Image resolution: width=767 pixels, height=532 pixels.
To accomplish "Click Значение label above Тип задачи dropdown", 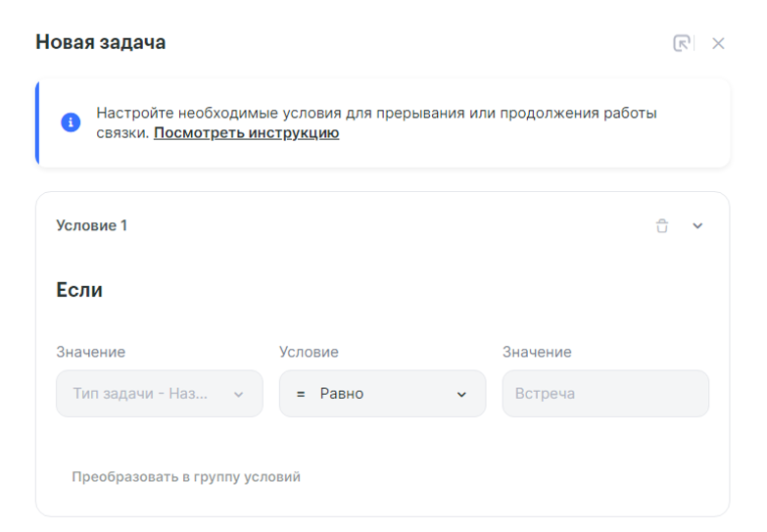I will [91, 352].
